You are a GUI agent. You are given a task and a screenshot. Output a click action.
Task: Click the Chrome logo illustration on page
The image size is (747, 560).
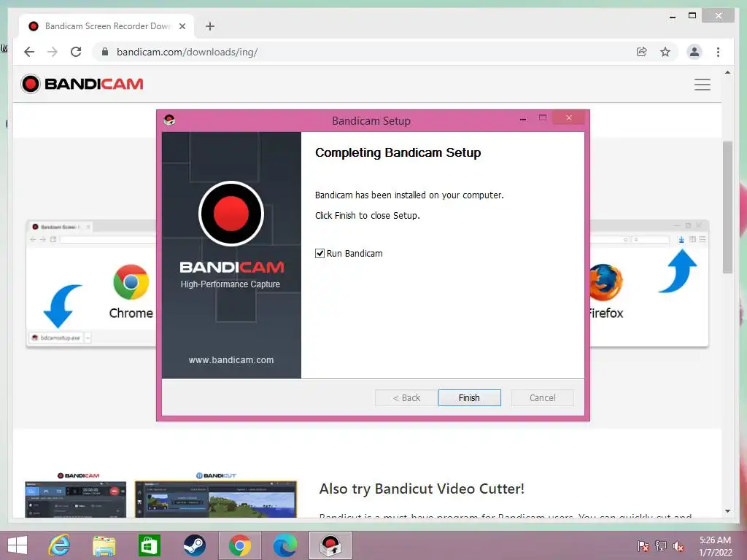point(131,282)
